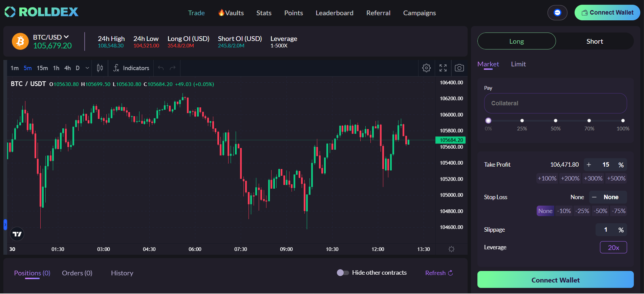Click the Collateral input field
644x294 pixels.
[x=555, y=103]
